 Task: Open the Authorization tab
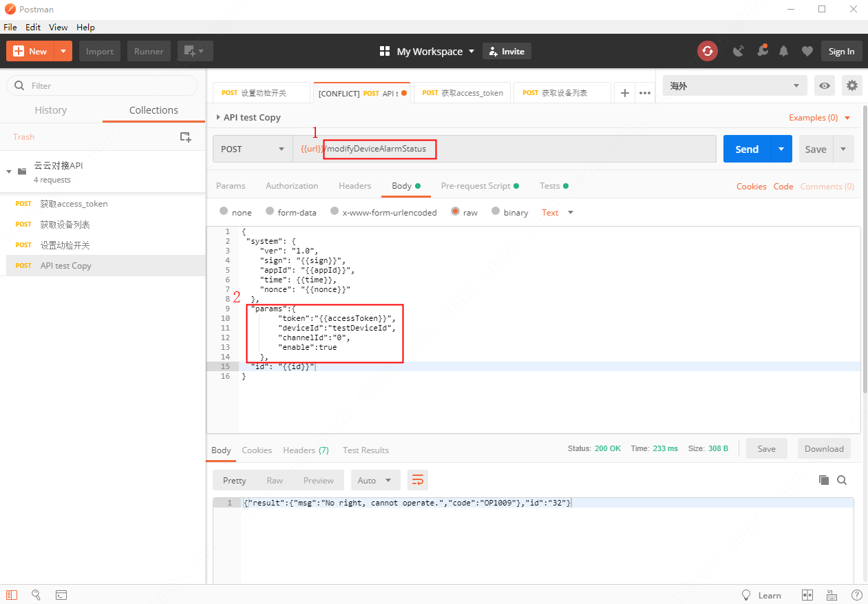tap(292, 186)
